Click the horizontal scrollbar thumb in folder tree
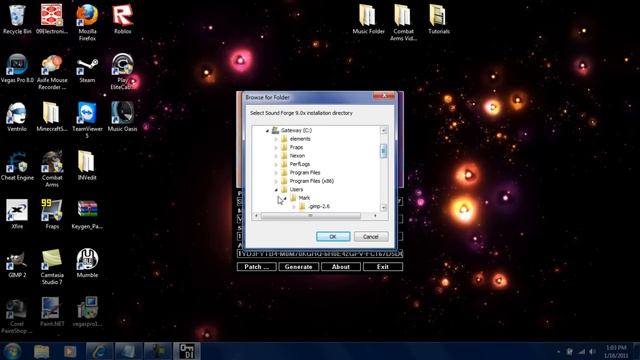 click(x=311, y=216)
